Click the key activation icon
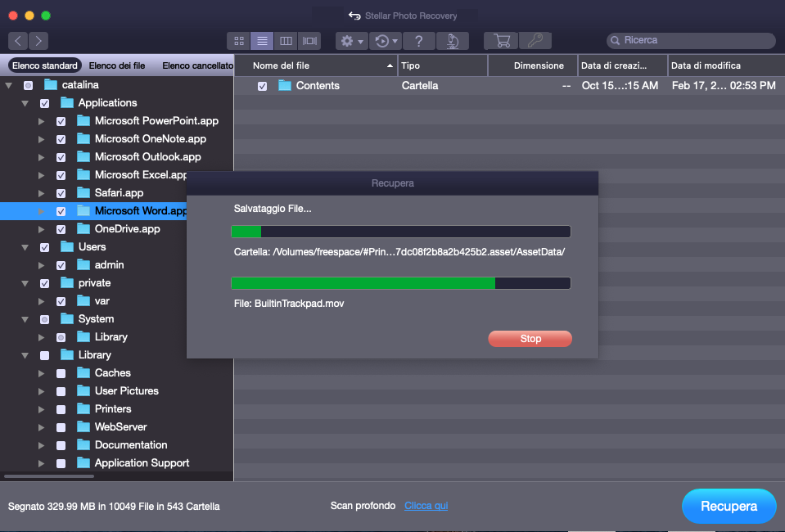The width and height of the screenshot is (785, 532). [535, 40]
